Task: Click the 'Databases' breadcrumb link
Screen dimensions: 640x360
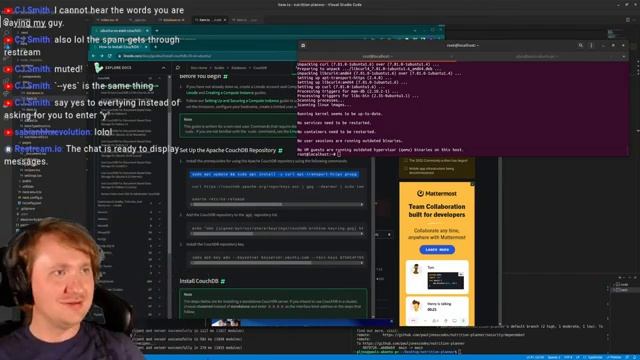Action: (x=239, y=68)
